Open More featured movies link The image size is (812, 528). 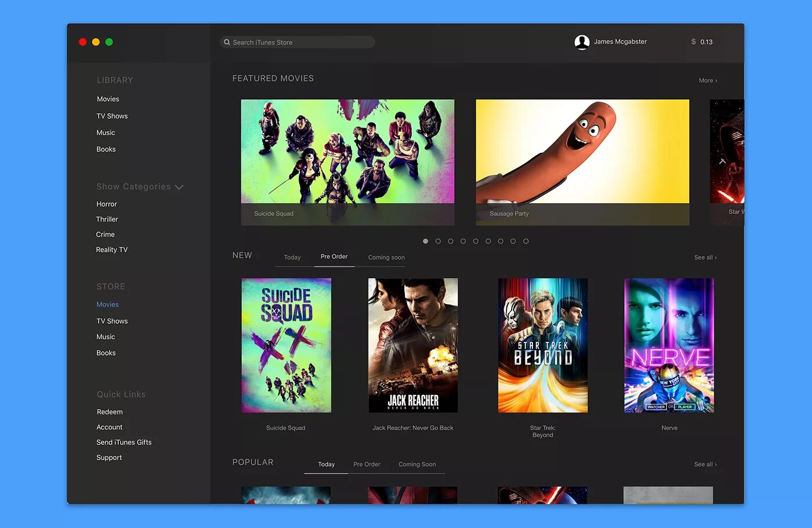click(x=708, y=81)
